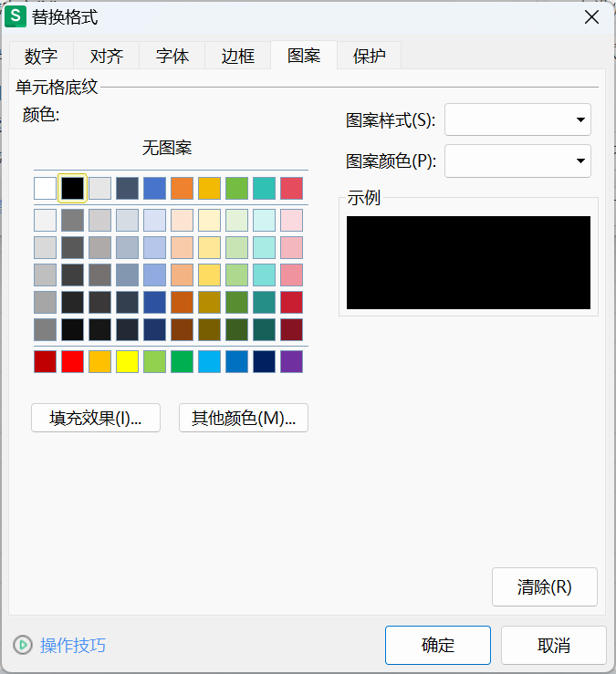Image resolution: width=616 pixels, height=674 pixels.
Task: Open the 操作技巧 tips link
Action: click(x=73, y=645)
